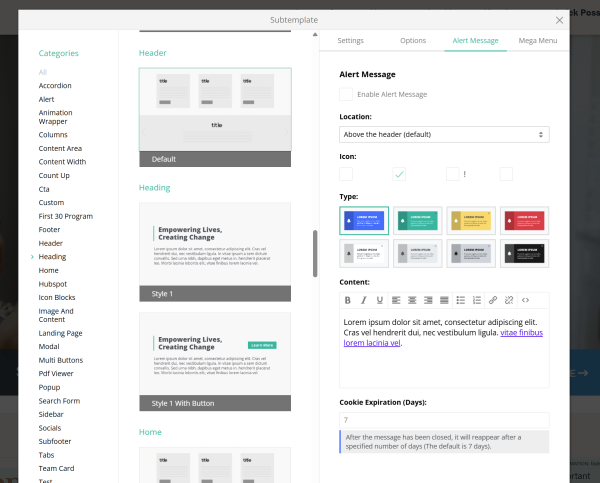Filter by Alert category
Viewport: 600px width, 483px height.
(46, 99)
